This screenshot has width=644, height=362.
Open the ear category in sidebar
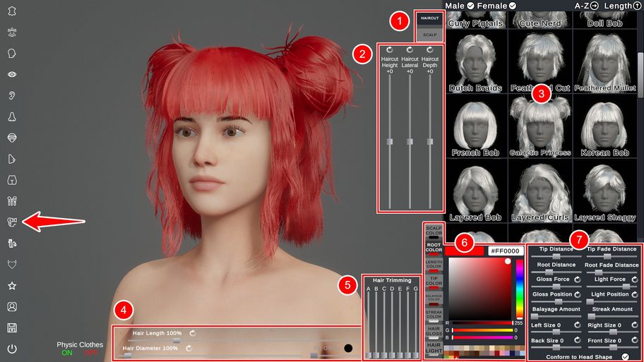click(12, 96)
